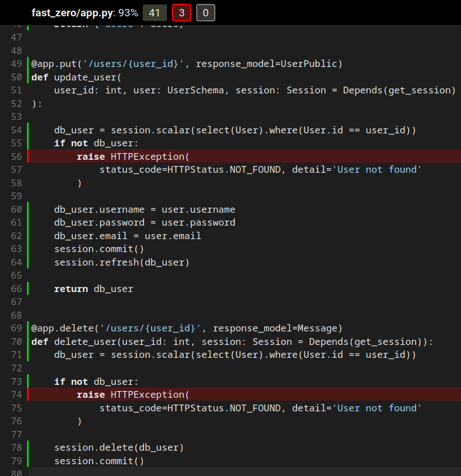Click line number 66
This screenshot has height=476, width=461.
click(16, 289)
